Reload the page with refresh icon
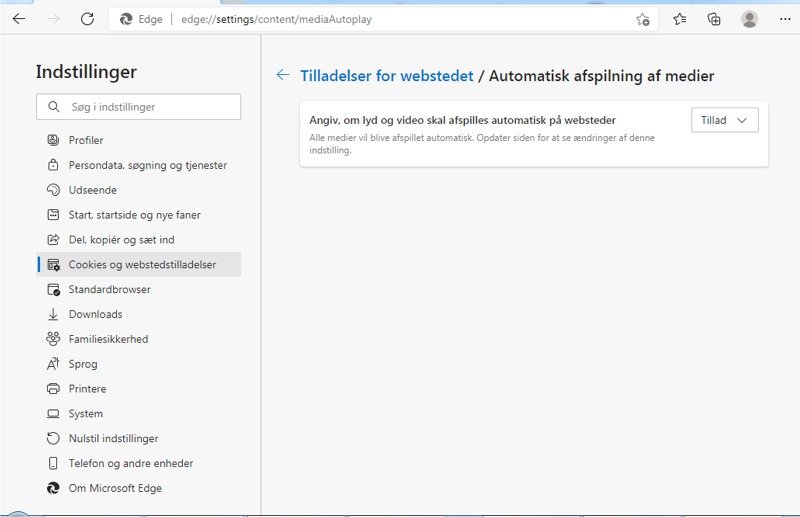 [87, 19]
